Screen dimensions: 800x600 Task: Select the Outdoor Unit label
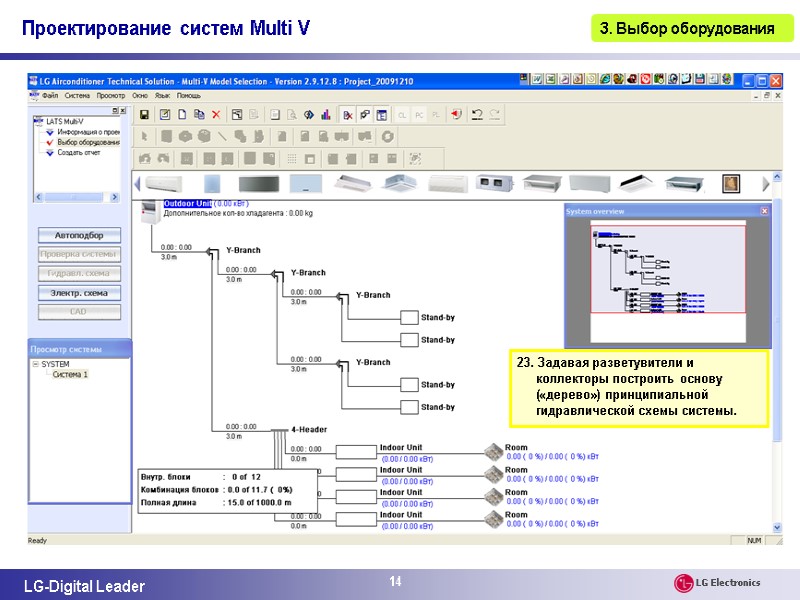pyautogui.click(x=187, y=204)
